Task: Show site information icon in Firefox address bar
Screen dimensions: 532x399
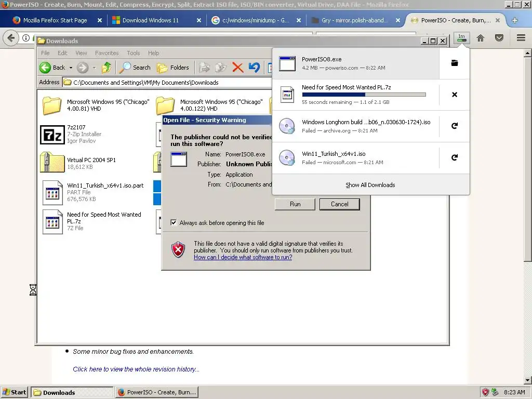Action: tap(26, 37)
